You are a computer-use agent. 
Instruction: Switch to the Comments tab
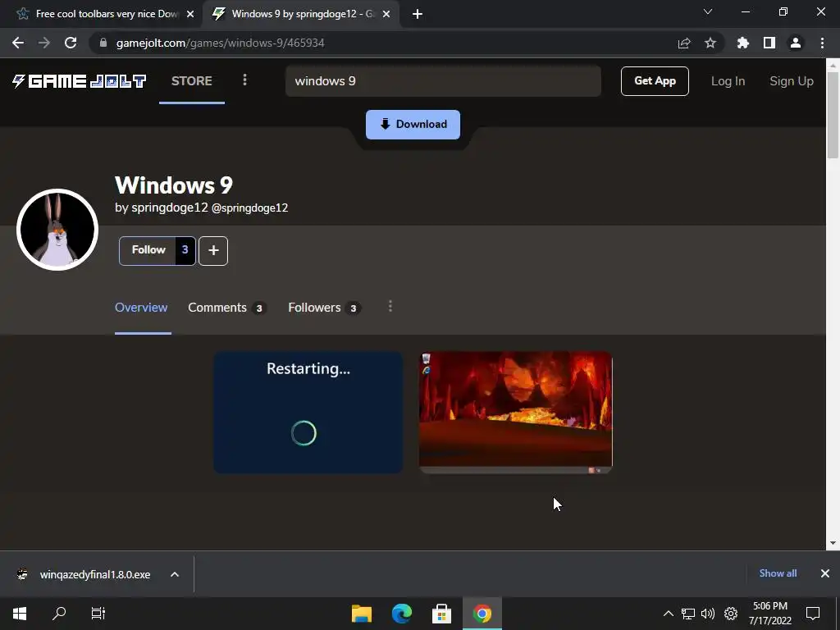click(x=227, y=308)
